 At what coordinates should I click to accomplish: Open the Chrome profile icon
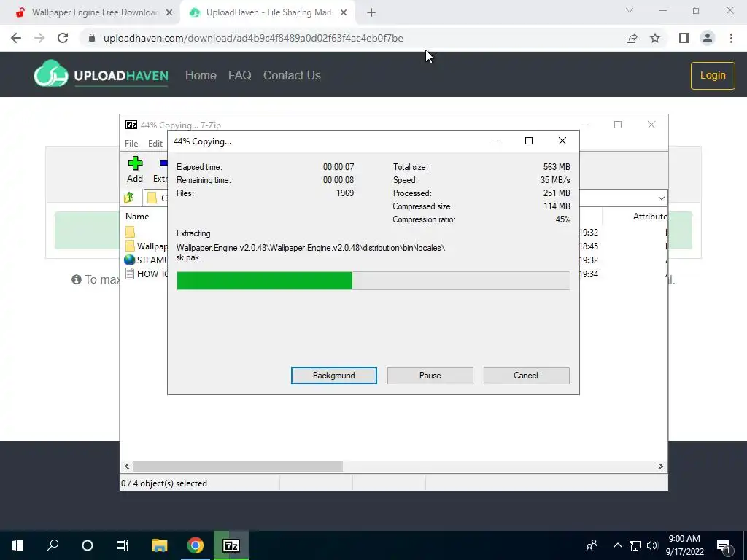(x=708, y=38)
